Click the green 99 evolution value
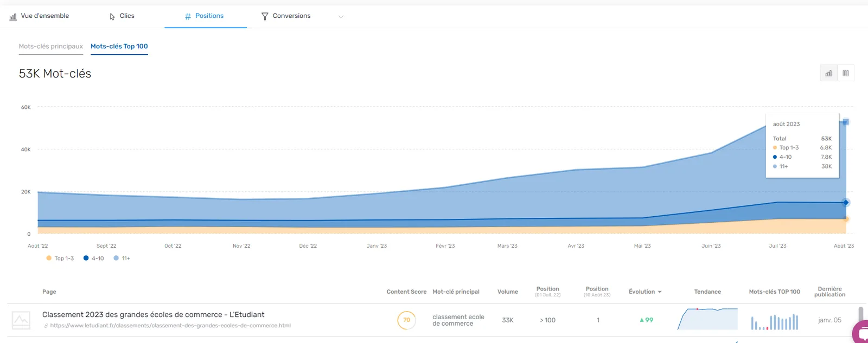Screen dimensions: 868x343 tap(646, 320)
